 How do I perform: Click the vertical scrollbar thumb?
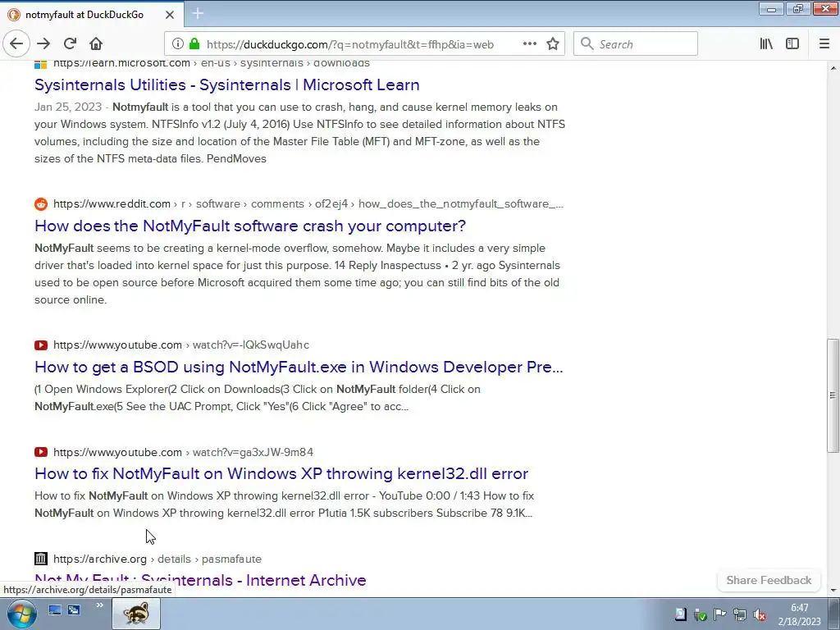833,395
